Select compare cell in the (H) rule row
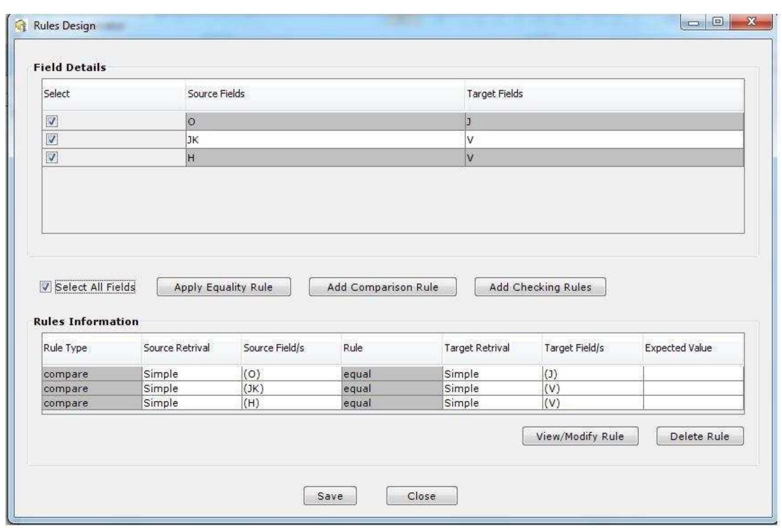The image size is (782, 532). pos(91,403)
